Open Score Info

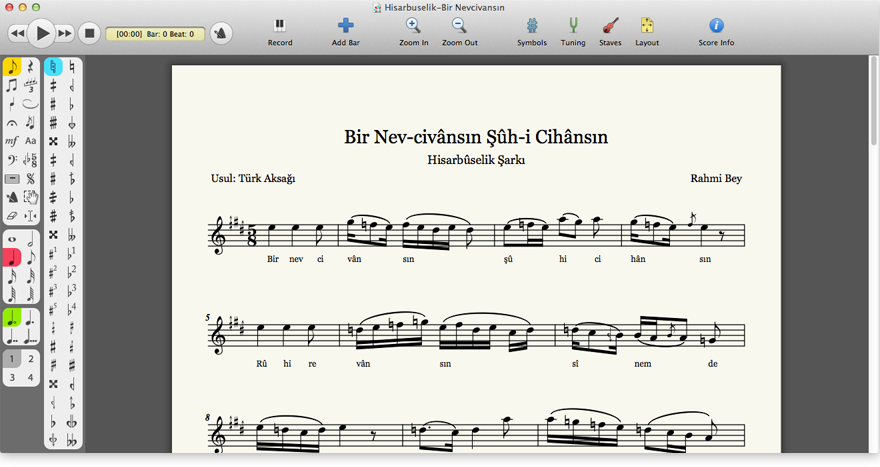[716, 32]
